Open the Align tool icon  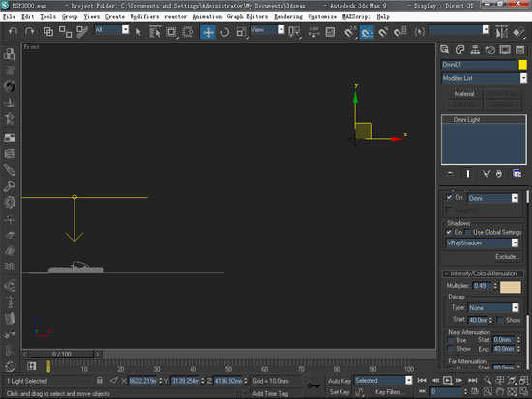(518, 32)
